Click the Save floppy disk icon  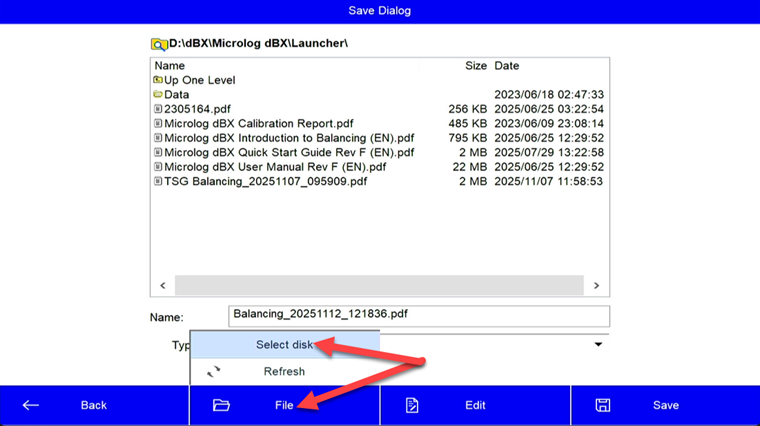pos(602,405)
